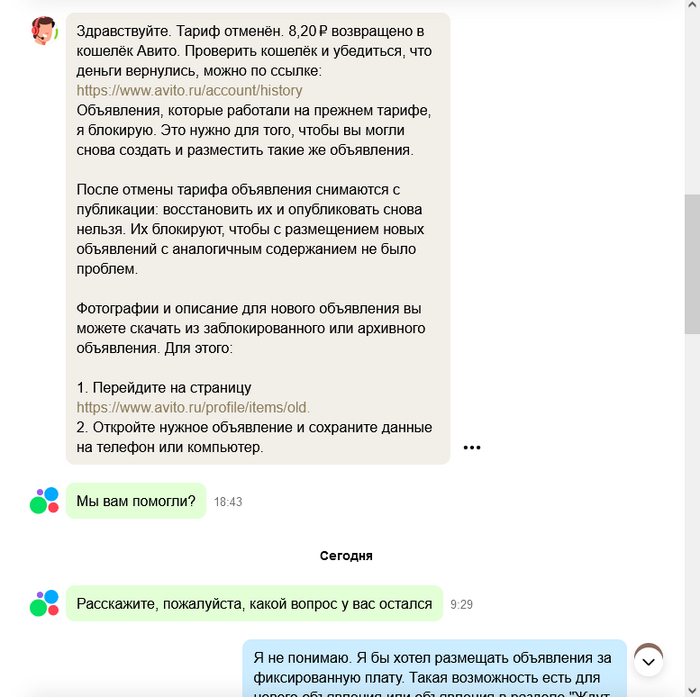Image resolution: width=700 pixels, height=697 pixels.
Task: Open the avito.ru/account/history link
Action: 189,91
